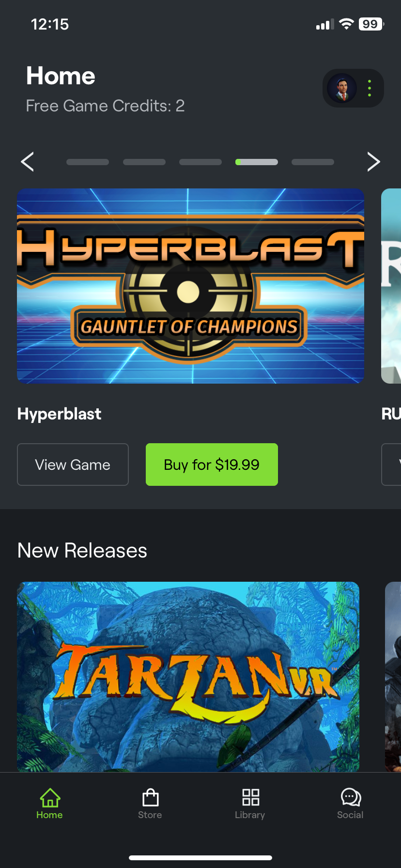Buy Hyperblast for $19.99
401x868 pixels.
pos(212,465)
